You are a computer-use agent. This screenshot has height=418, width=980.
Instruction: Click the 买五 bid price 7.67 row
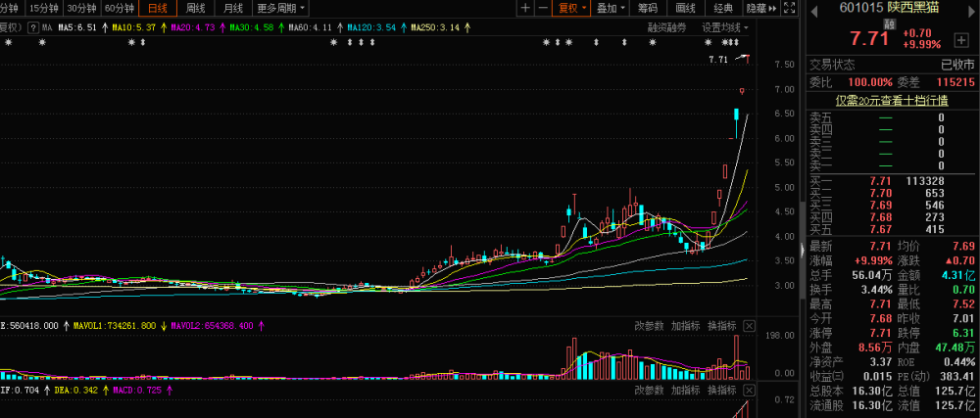pyautogui.click(x=891, y=230)
